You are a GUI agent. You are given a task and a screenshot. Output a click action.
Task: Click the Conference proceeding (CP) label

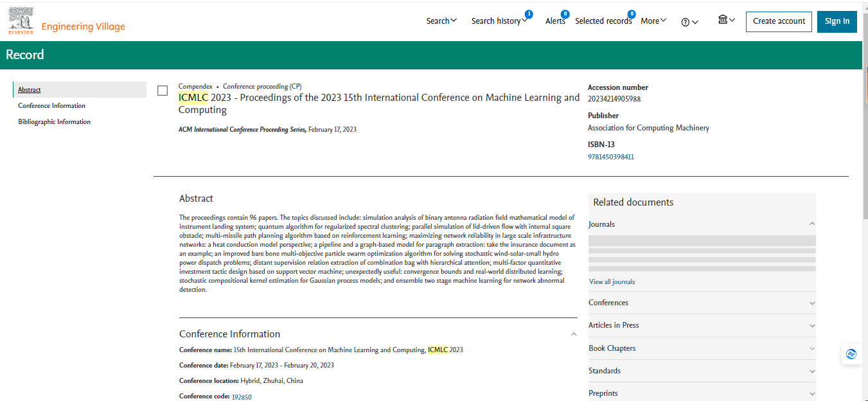[x=262, y=86]
